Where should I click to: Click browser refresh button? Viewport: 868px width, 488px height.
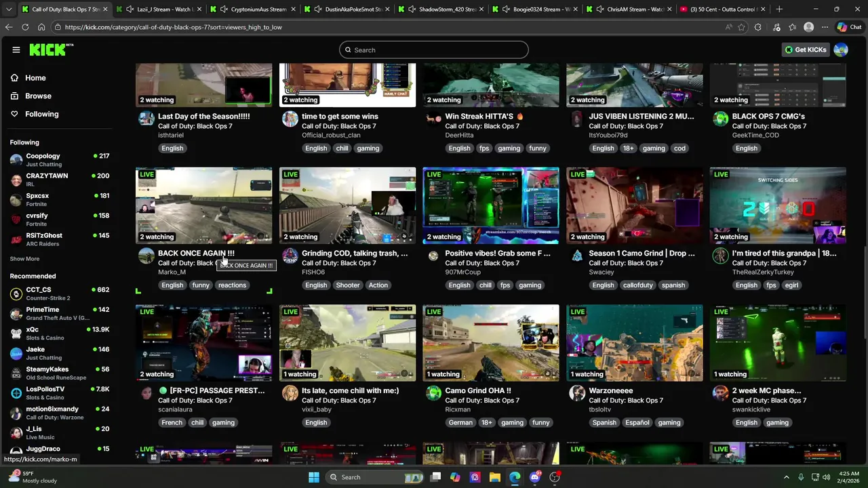click(25, 27)
